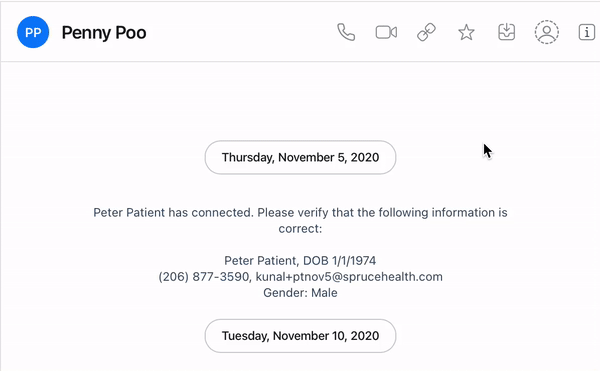The height and width of the screenshot is (371, 600).
Task: Click the Gender: Male text
Action: coord(300,293)
